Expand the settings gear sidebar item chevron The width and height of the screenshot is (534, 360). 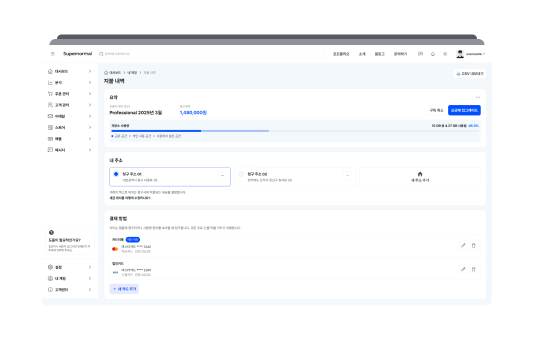pos(90,267)
